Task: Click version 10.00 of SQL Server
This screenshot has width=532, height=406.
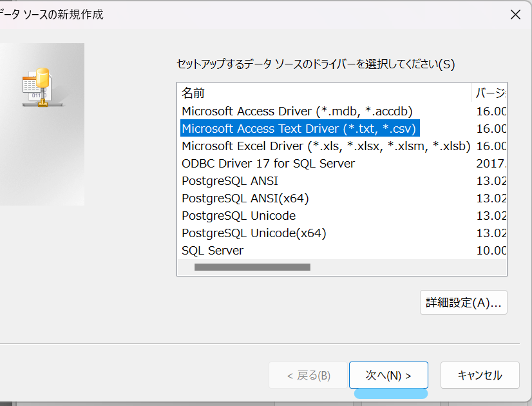Action: tap(491, 251)
